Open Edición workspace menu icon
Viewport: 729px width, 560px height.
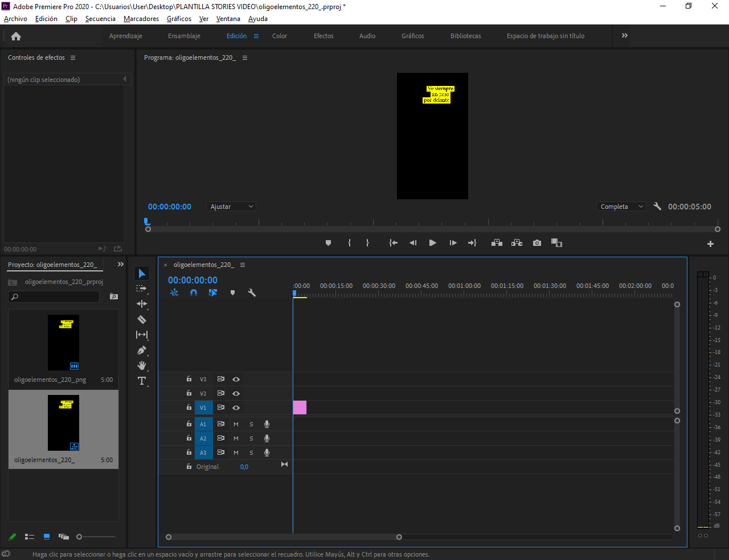coord(256,36)
